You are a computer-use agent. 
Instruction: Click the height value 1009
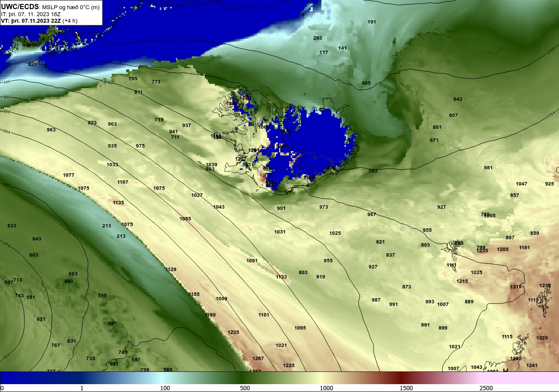(x=221, y=299)
